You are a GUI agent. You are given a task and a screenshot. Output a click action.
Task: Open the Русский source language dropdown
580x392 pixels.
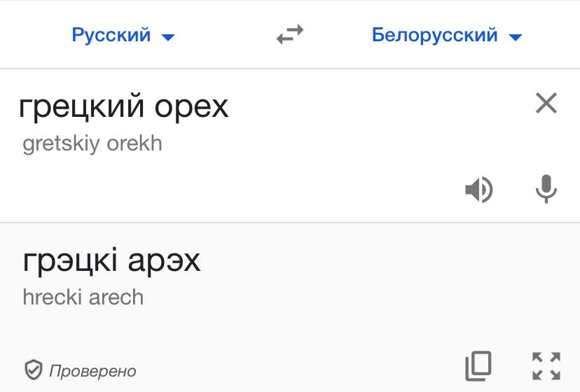123,35
